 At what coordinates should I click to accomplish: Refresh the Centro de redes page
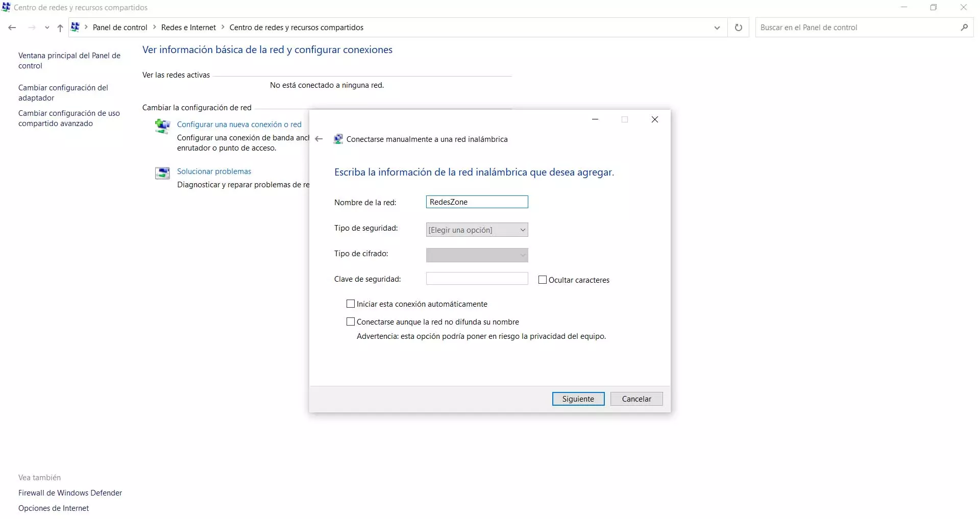coord(738,28)
